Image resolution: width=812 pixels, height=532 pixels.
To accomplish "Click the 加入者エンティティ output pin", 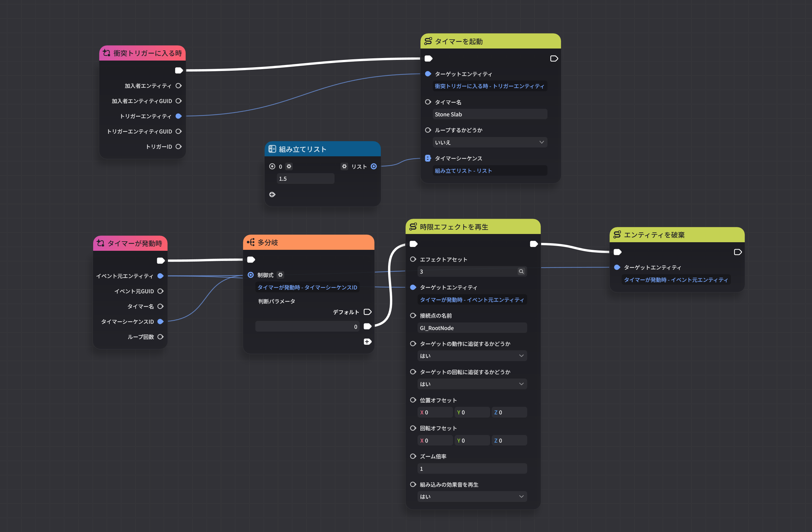I will pos(178,86).
